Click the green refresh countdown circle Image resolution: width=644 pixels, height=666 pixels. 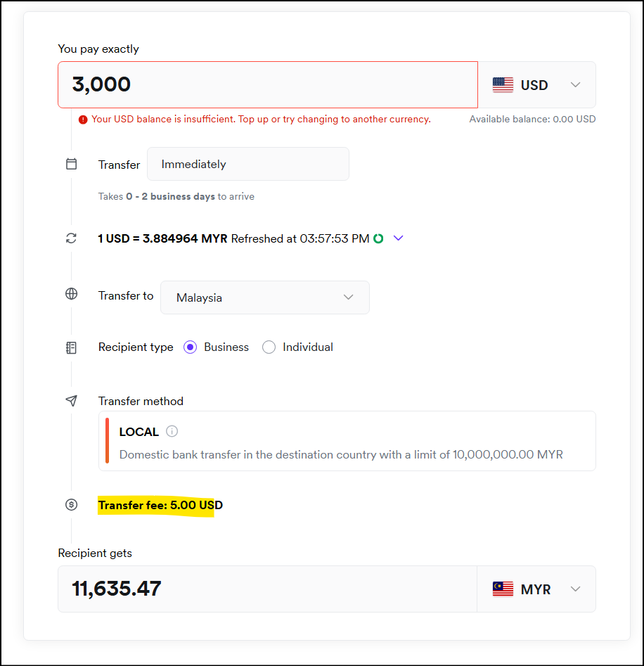point(378,238)
